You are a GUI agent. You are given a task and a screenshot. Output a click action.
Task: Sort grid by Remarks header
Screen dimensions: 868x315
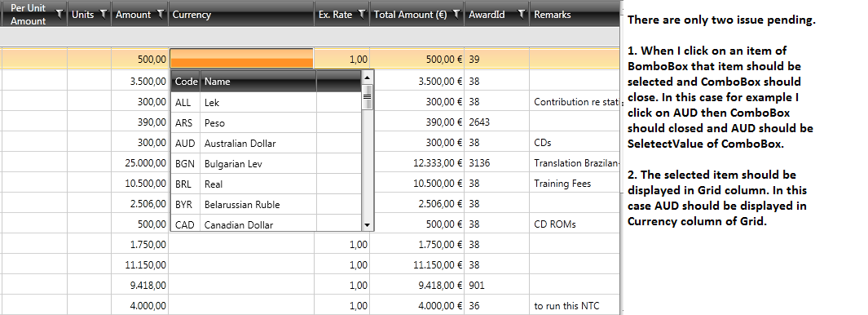[x=574, y=15]
